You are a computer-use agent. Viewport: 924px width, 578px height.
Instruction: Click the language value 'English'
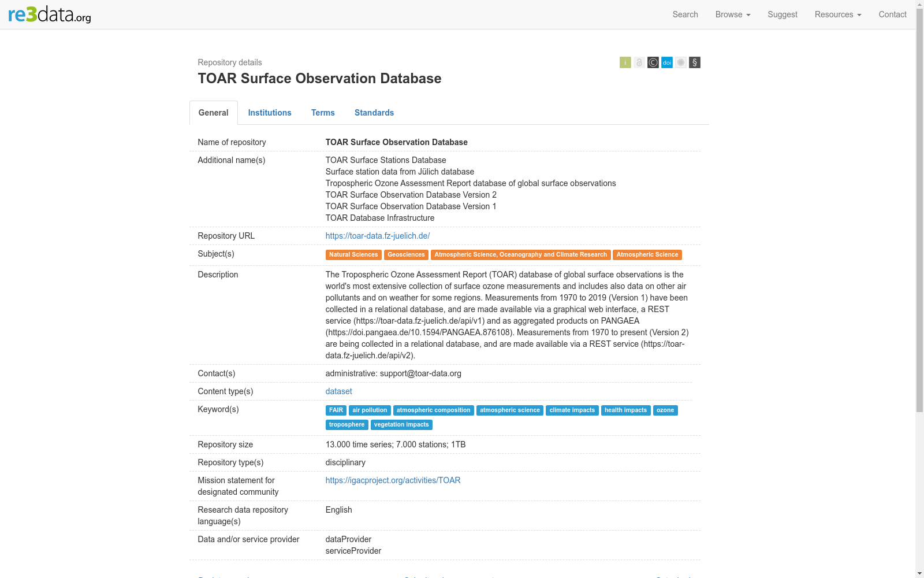[339, 510]
